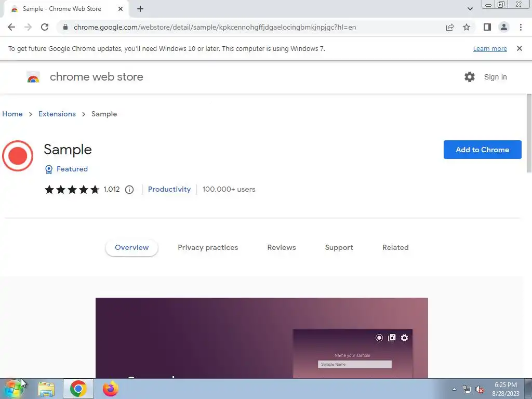Open a new tab with plus button
532x399 pixels.
pyautogui.click(x=140, y=9)
